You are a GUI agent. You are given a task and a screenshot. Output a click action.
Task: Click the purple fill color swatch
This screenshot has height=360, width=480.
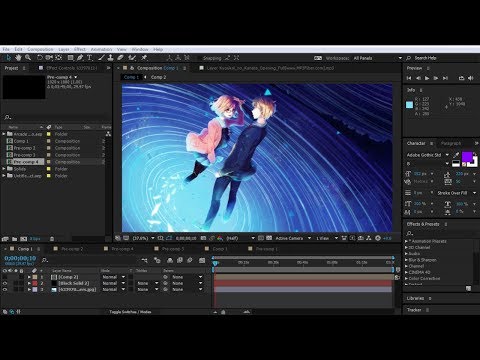click(467, 156)
